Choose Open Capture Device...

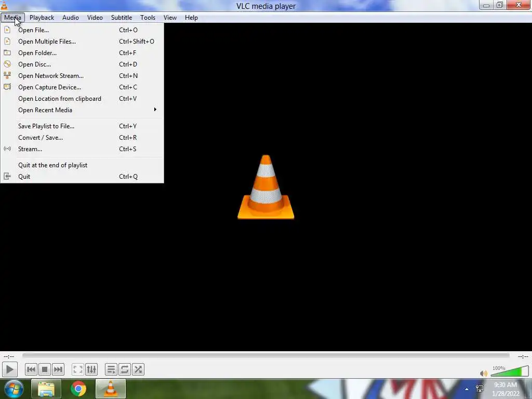tap(82, 87)
